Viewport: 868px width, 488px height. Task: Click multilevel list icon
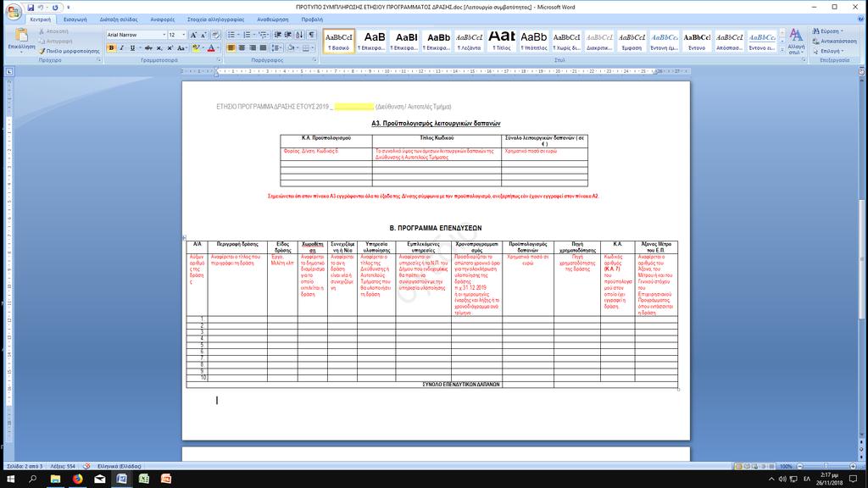click(263, 35)
